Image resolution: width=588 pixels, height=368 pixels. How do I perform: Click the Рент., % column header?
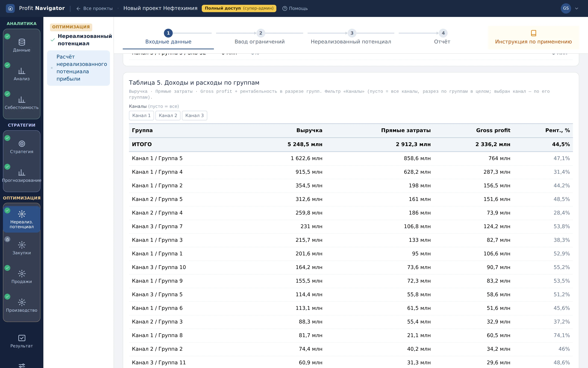[557, 130]
